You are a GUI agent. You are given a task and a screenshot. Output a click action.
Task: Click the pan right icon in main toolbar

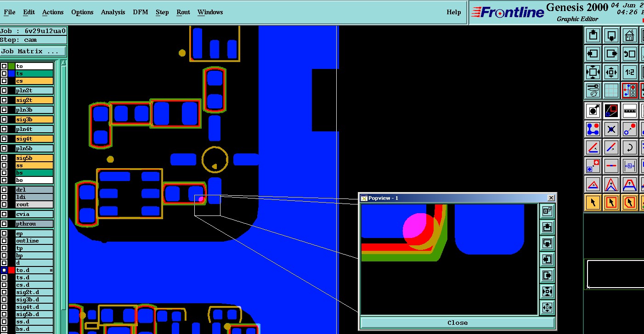pyautogui.click(x=611, y=54)
